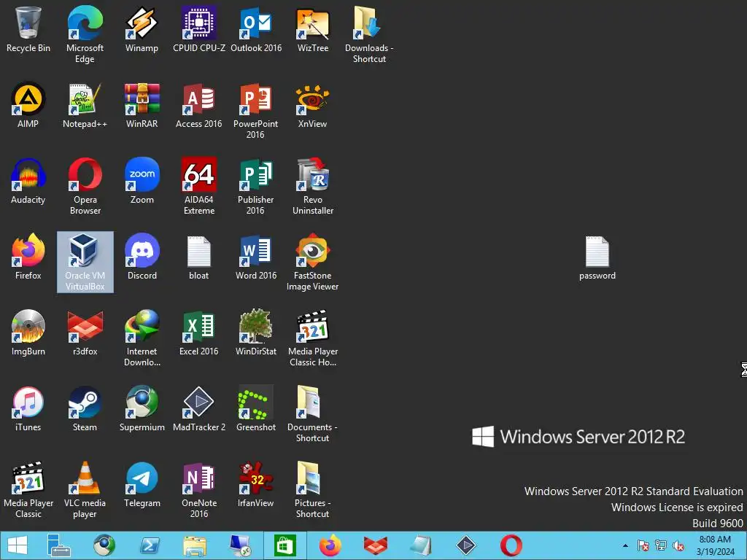747x560 pixels.
Task: Open PowerShell from the taskbar
Action: (149, 545)
